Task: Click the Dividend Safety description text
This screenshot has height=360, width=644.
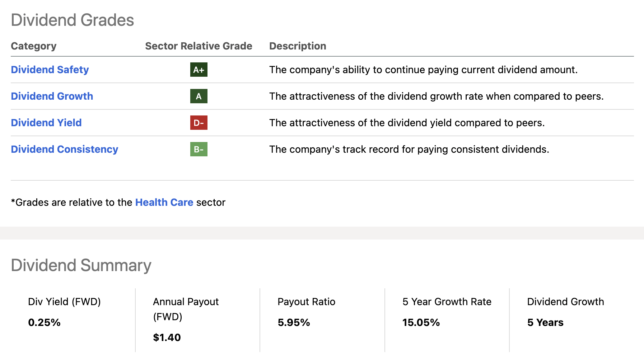Action: click(x=423, y=70)
